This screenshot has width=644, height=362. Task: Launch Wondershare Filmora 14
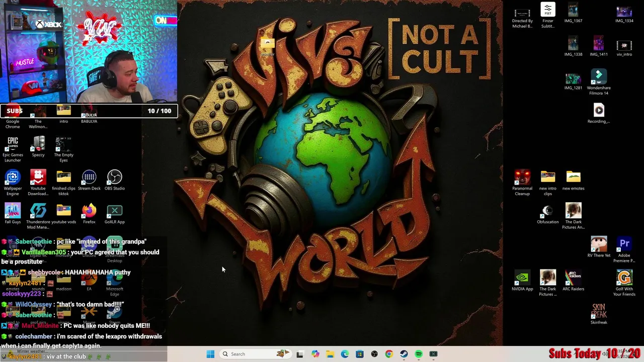click(599, 82)
